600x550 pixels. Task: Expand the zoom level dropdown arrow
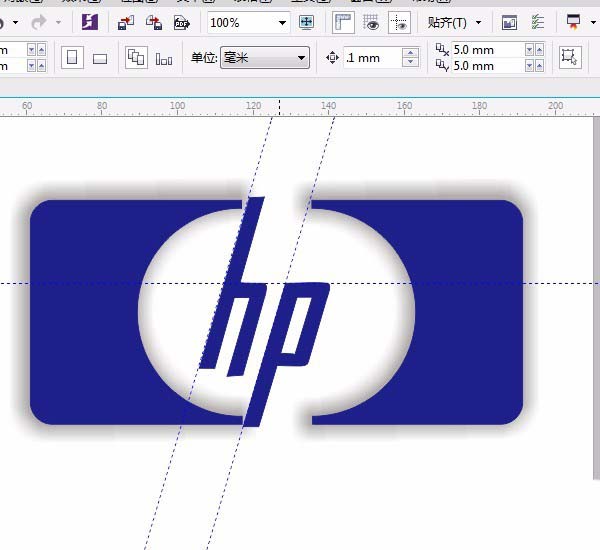[282, 23]
